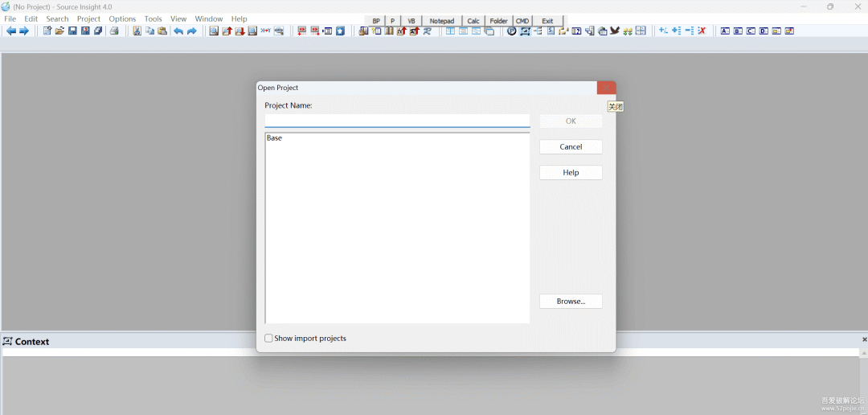This screenshot has width=868, height=415.
Task: Open the Options menu
Action: 122,18
